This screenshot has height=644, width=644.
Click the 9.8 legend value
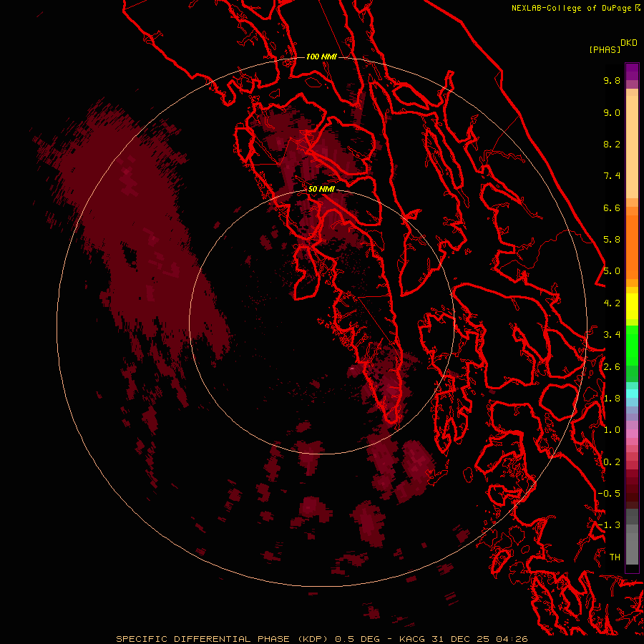[612, 80]
